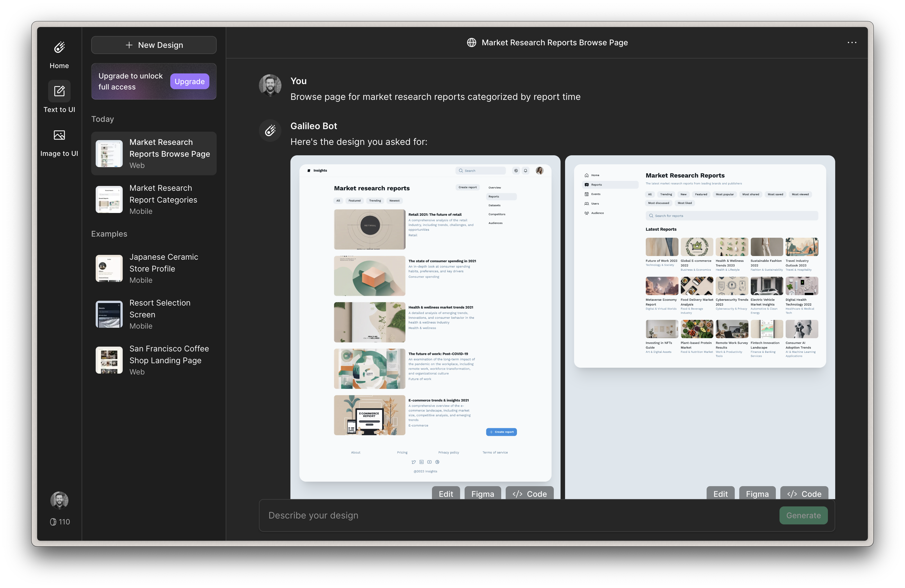Open Japanese Ceramic Store Profile example
The image size is (905, 588).
coord(154,268)
